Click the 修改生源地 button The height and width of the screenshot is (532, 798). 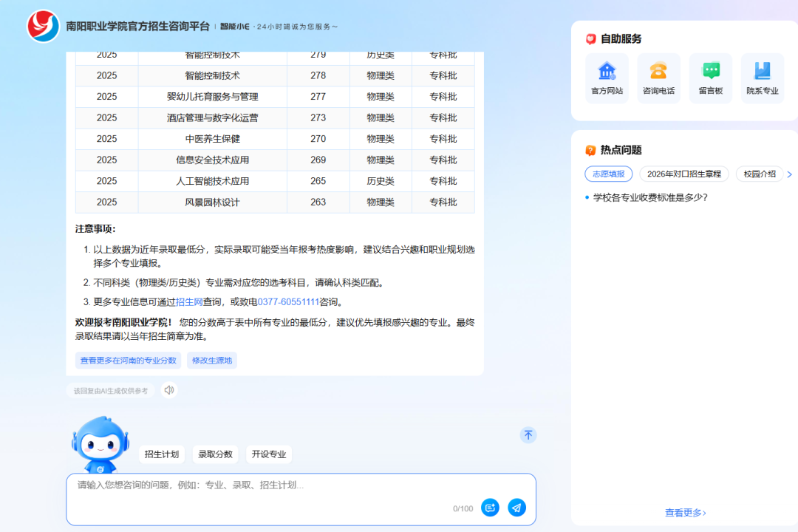click(211, 361)
